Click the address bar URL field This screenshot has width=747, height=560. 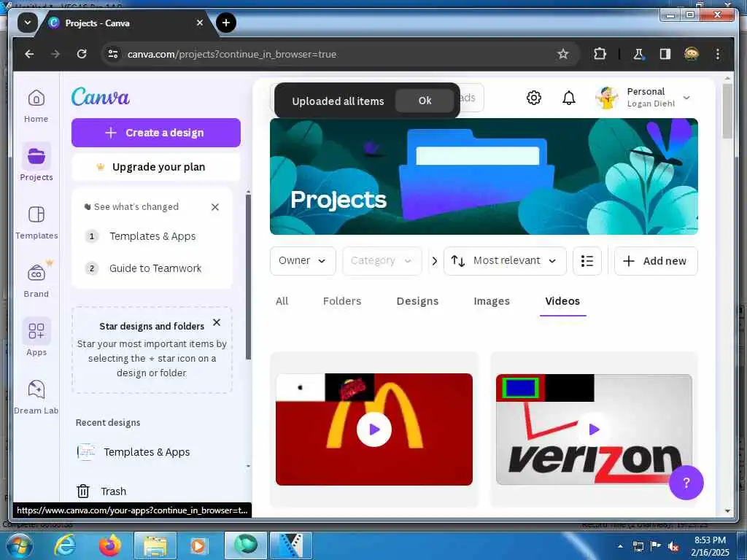click(x=333, y=54)
